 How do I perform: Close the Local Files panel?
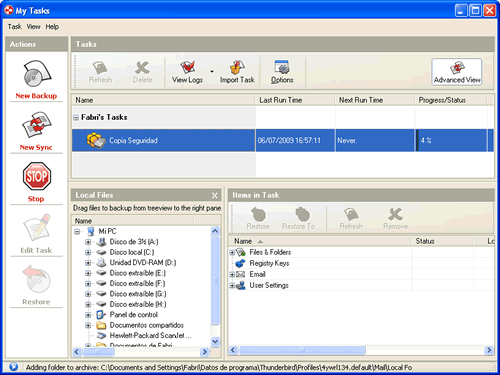point(214,195)
